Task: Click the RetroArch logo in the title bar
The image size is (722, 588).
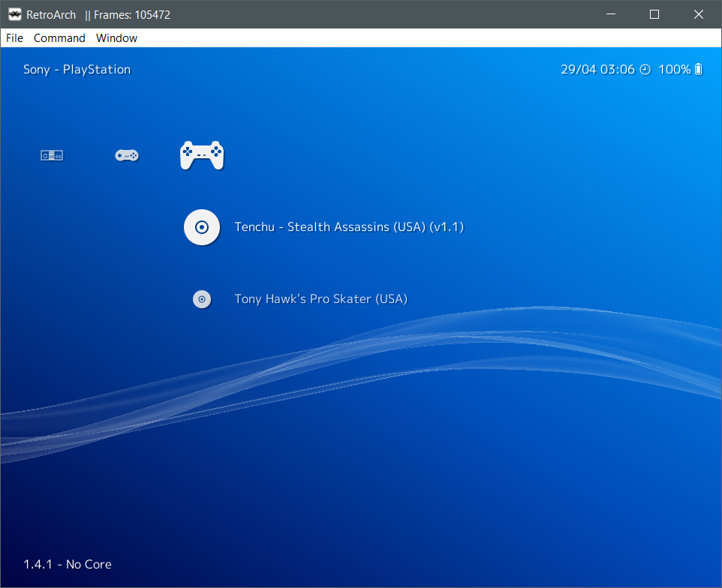Action: [15, 15]
